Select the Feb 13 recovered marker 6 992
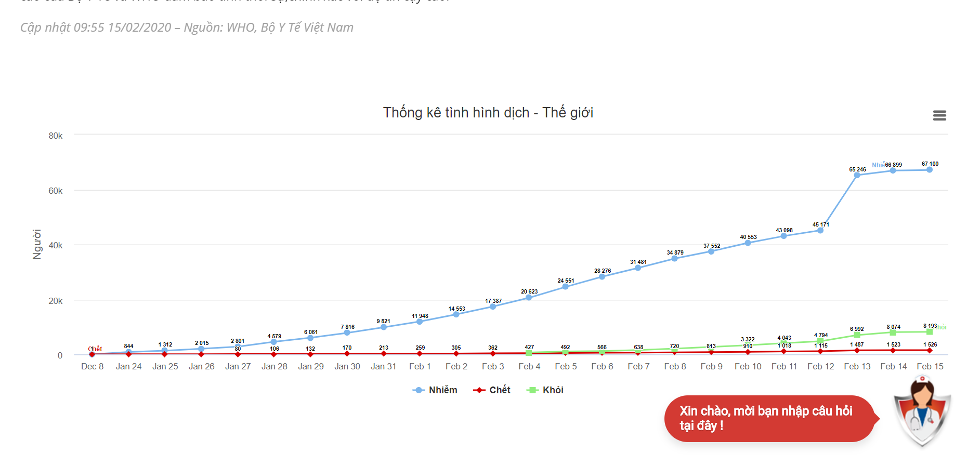The width and height of the screenshot is (980, 466). click(x=857, y=335)
